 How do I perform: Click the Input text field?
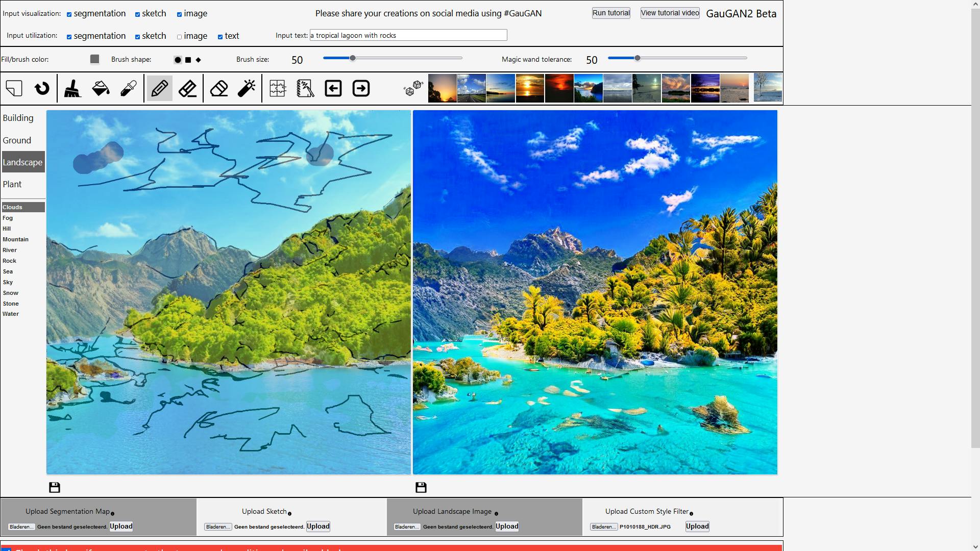click(x=408, y=35)
